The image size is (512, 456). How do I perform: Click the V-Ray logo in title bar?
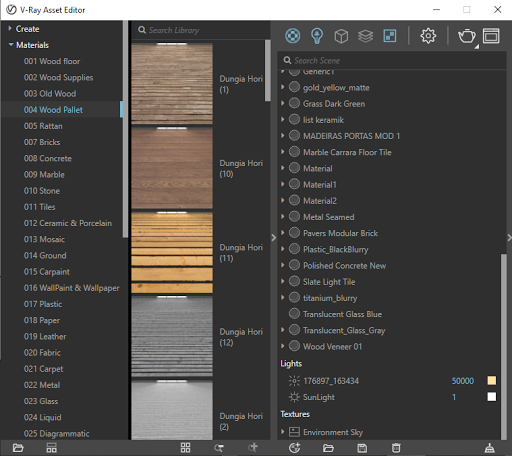click(11, 10)
